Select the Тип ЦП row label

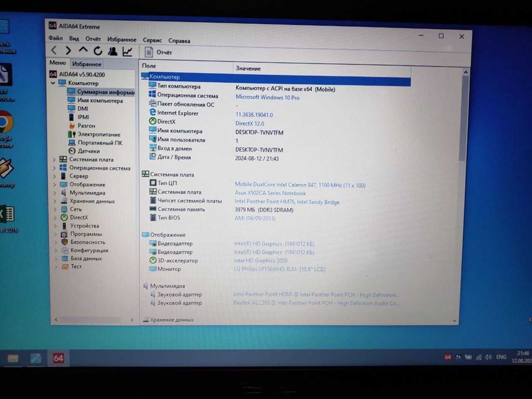[x=167, y=183]
